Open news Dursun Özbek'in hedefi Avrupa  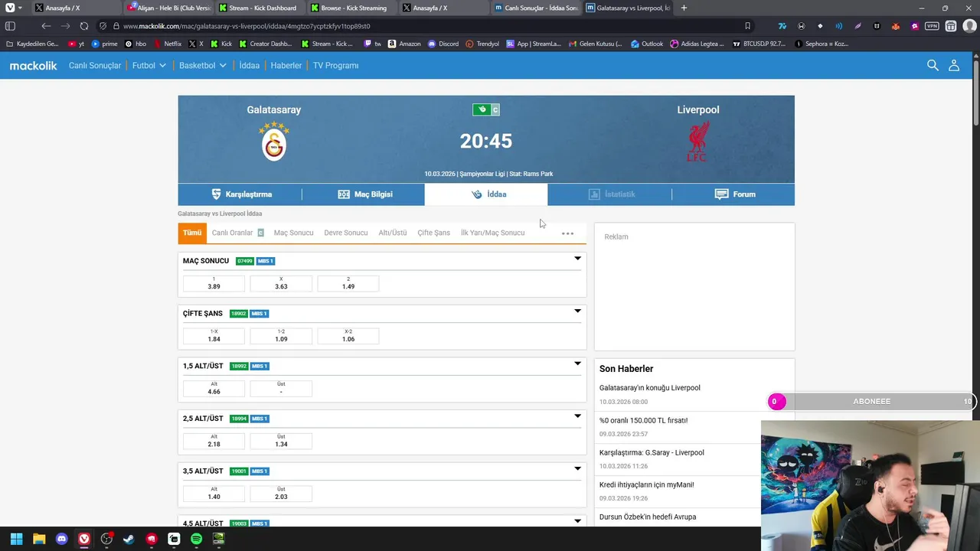click(x=648, y=517)
